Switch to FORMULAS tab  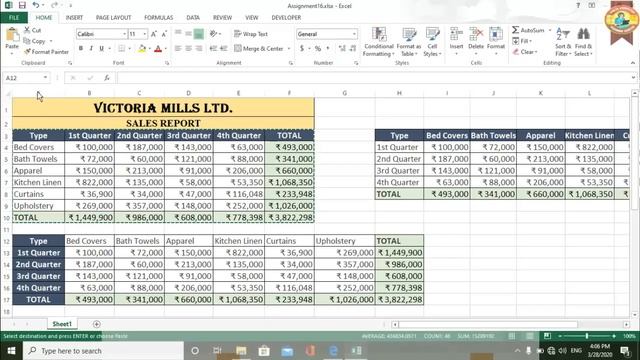[158, 18]
